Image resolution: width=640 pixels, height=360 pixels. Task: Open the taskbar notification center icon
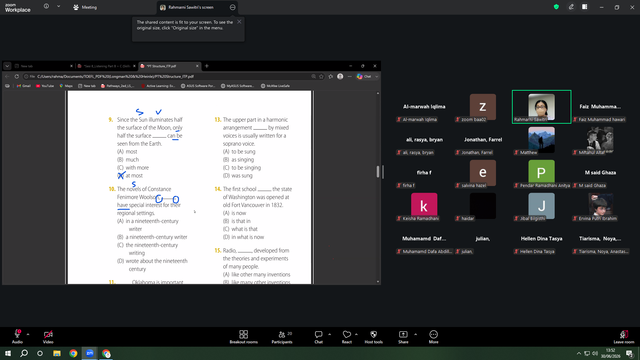pyautogui.click(x=629, y=353)
